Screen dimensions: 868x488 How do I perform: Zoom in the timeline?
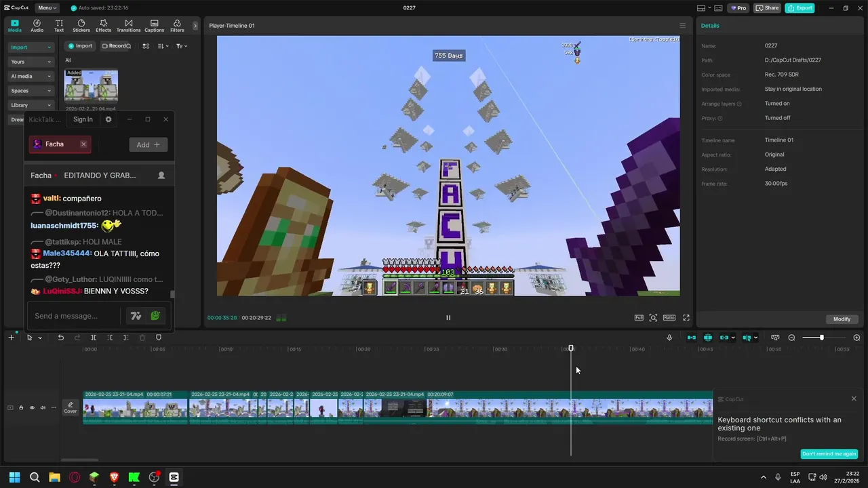[856, 338]
